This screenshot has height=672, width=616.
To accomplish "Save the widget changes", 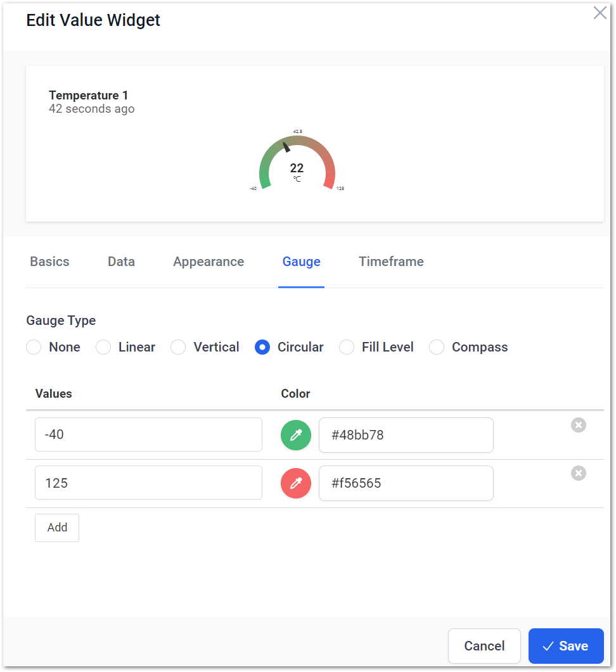I will [x=566, y=646].
